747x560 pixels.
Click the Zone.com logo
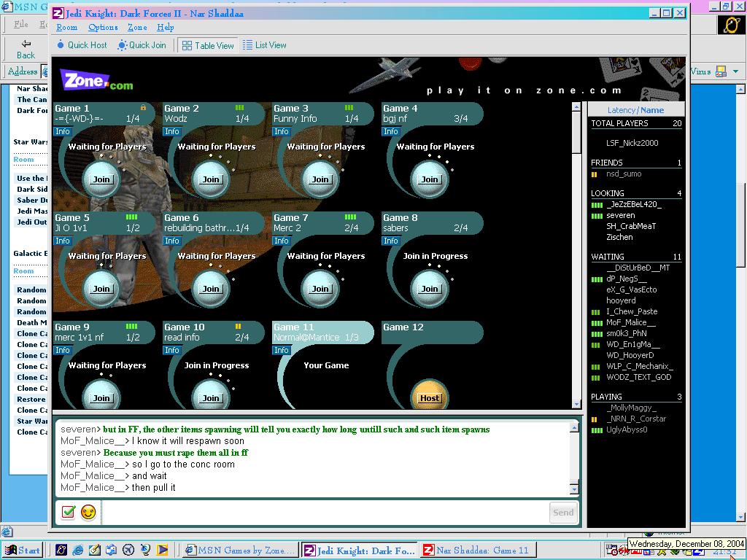tap(96, 80)
